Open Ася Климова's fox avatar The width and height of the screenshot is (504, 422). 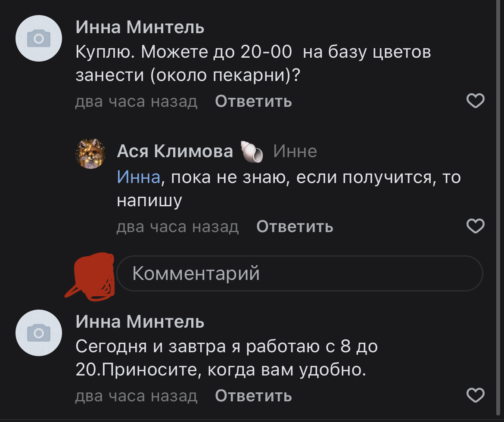91,154
